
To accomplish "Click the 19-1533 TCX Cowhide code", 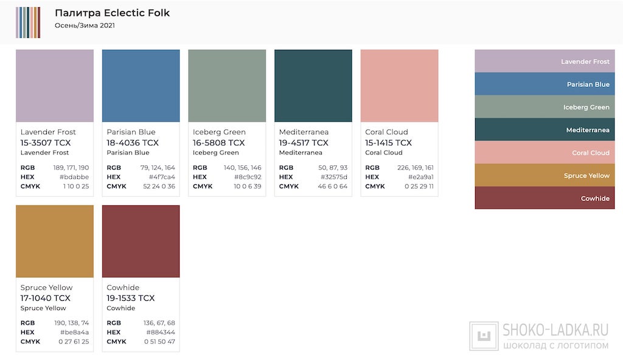I will click(x=131, y=298).
